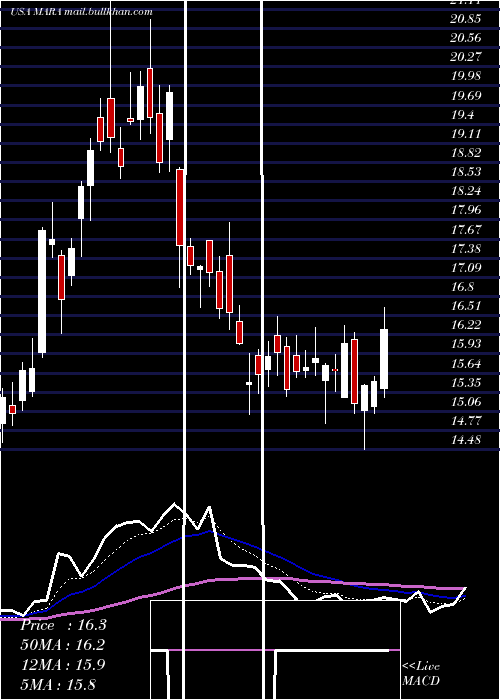Click the 20.56 price axis label
Viewport: 500px width, 700px height.
pyautogui.click(x=467, y=38)
